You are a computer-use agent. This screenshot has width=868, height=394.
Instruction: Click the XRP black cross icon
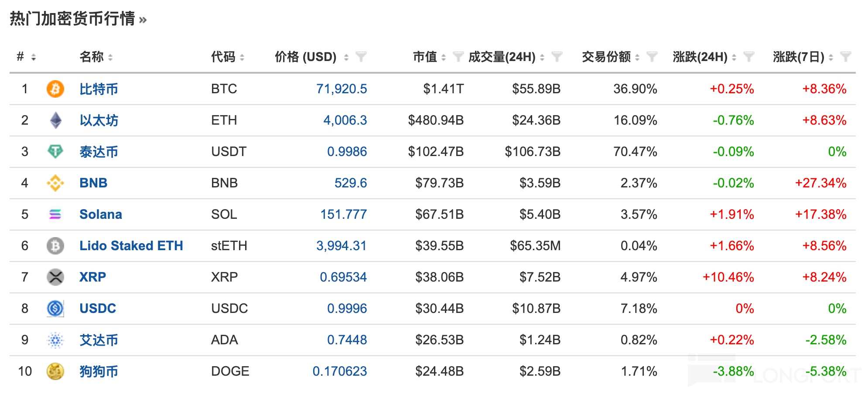(55, 277)
